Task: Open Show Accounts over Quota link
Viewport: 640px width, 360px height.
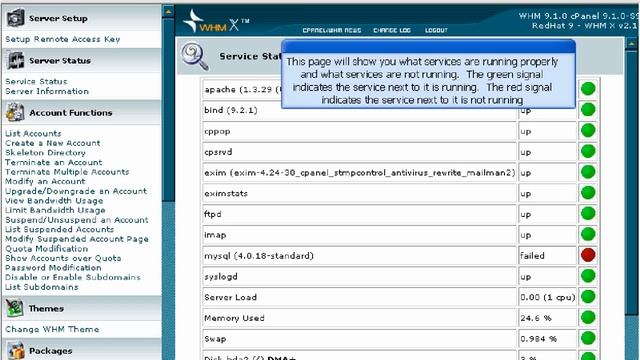Action: click(63, 258)
